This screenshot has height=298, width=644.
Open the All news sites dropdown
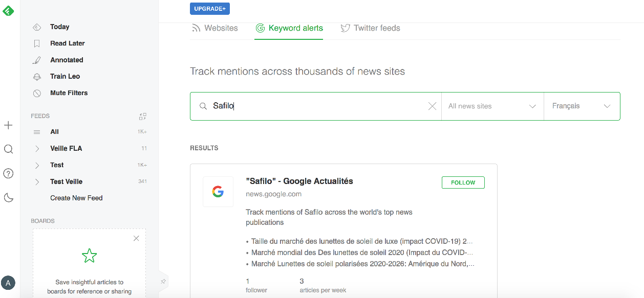point(492,106)
